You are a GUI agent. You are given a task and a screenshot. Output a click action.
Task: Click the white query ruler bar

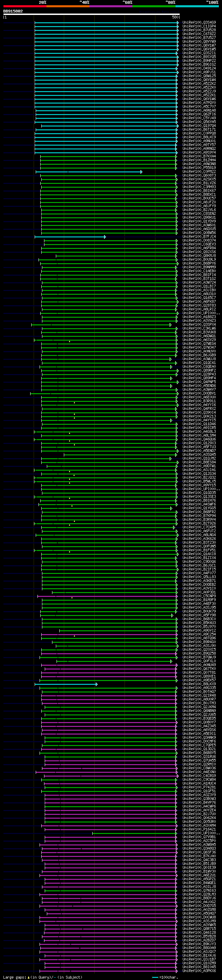92,14
